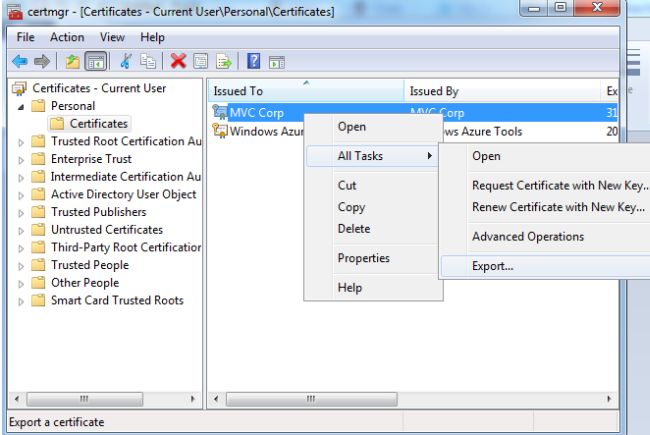Choose Delete in the context menu
Viewport: 650px width, 435px height.
374,228
